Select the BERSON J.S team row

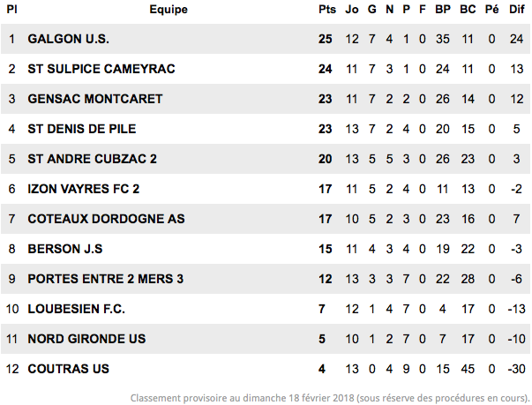click(266, 249)
